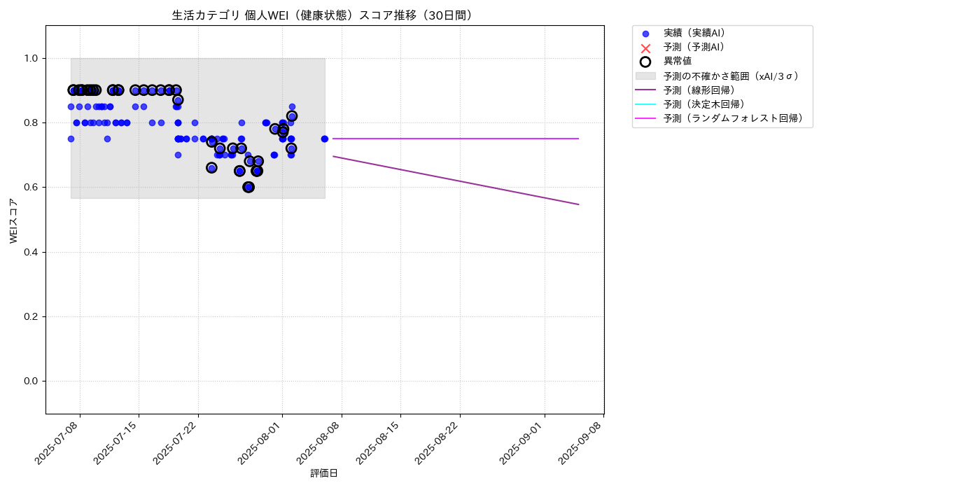This screenshot has width=980, height=490.
Task: Click the chart title about WEI score trend
Action: click(325, 15)
